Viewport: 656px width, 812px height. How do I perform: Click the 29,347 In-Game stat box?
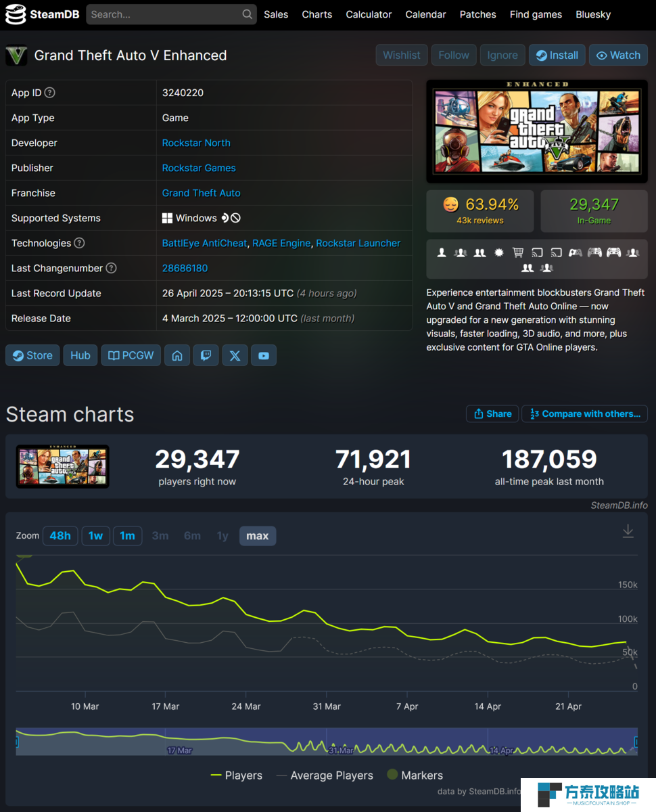coord(594,211)
